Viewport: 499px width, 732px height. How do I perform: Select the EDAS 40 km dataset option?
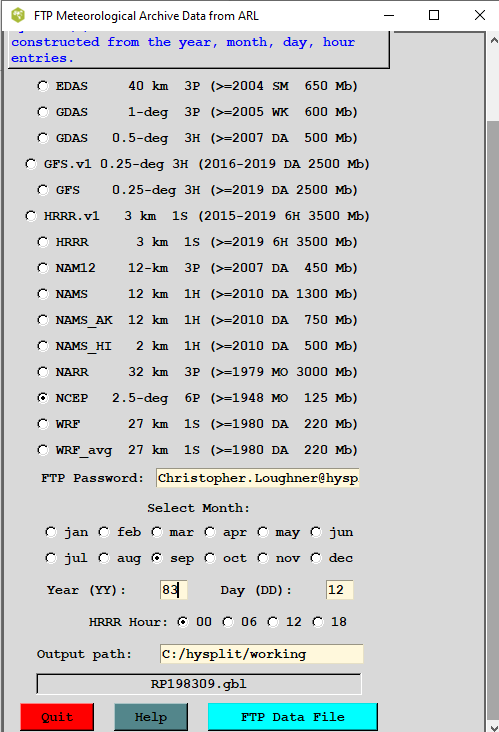[43, 86]
